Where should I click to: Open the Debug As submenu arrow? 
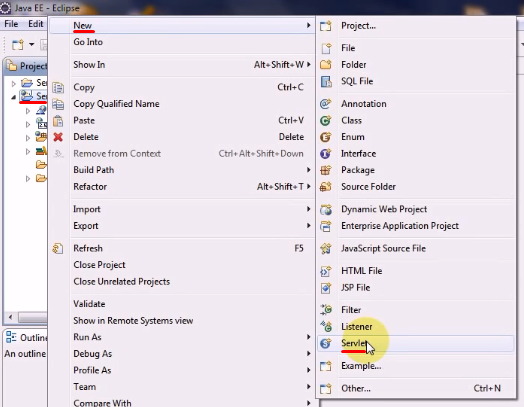pos(309,354)
